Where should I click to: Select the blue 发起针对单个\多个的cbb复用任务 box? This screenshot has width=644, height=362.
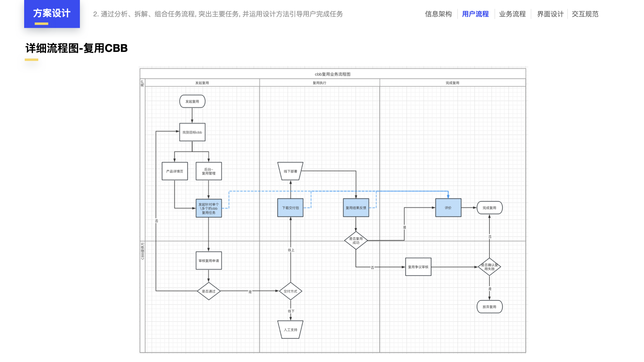[x=209, y=208]
